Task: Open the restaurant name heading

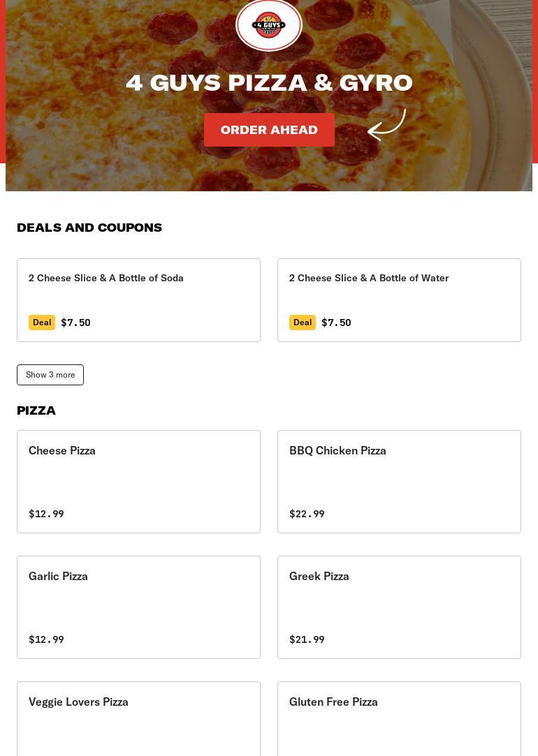Action: point(269,83)
